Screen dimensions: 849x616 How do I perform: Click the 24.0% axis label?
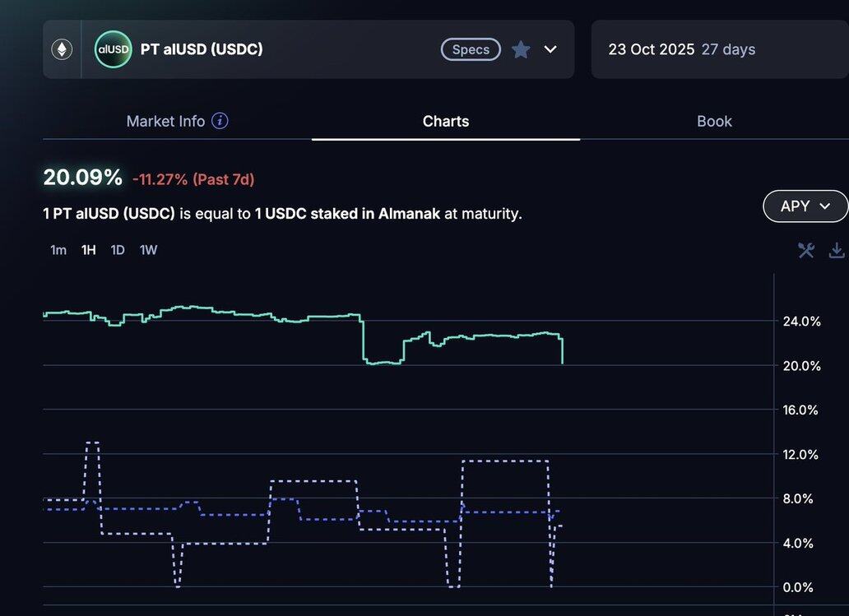(x=802, y=322)
